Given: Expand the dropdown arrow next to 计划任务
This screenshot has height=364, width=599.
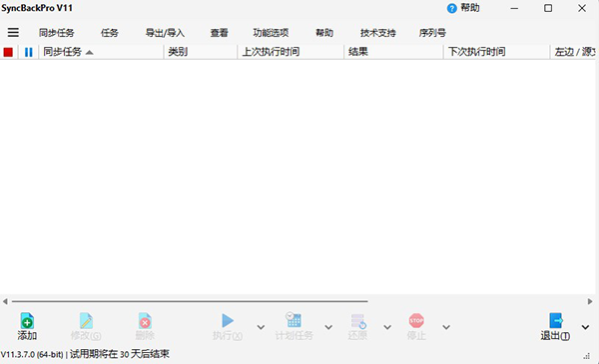Looking at the screenshot, I should tap(328, 327).
